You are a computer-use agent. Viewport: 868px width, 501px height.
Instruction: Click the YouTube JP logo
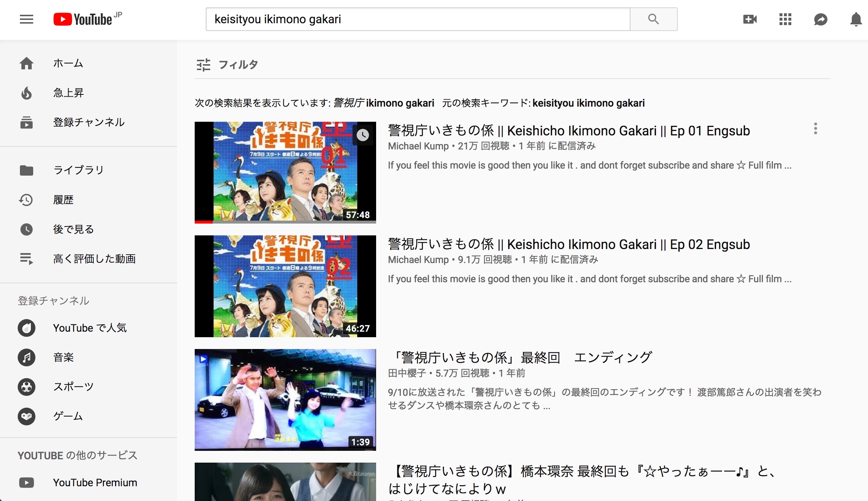click(x=88, y=19)
